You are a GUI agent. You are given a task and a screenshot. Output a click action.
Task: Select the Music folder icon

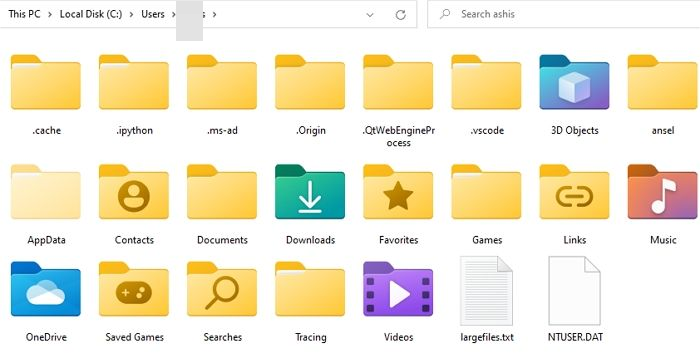[662, 192]
